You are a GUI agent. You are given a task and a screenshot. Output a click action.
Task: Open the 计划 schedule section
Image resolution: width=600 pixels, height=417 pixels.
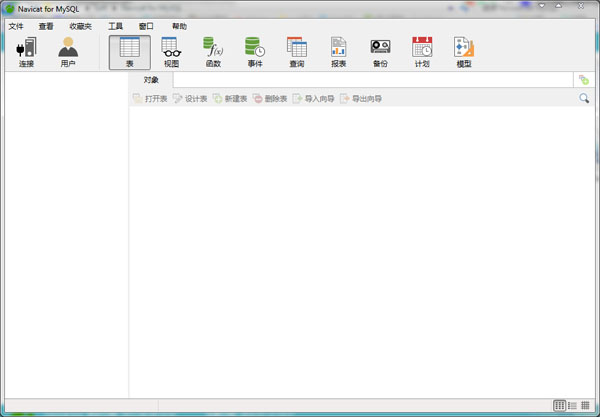point(422,52)
